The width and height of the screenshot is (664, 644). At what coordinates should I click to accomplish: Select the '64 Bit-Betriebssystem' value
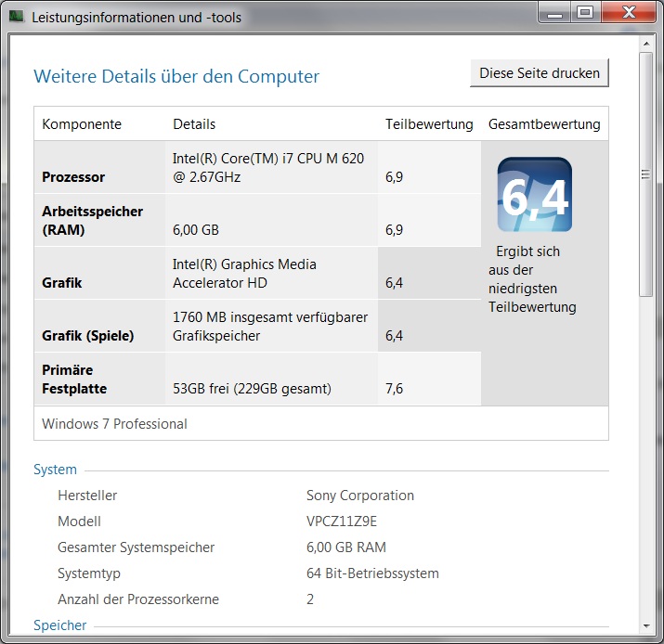[x=372, y=573]
